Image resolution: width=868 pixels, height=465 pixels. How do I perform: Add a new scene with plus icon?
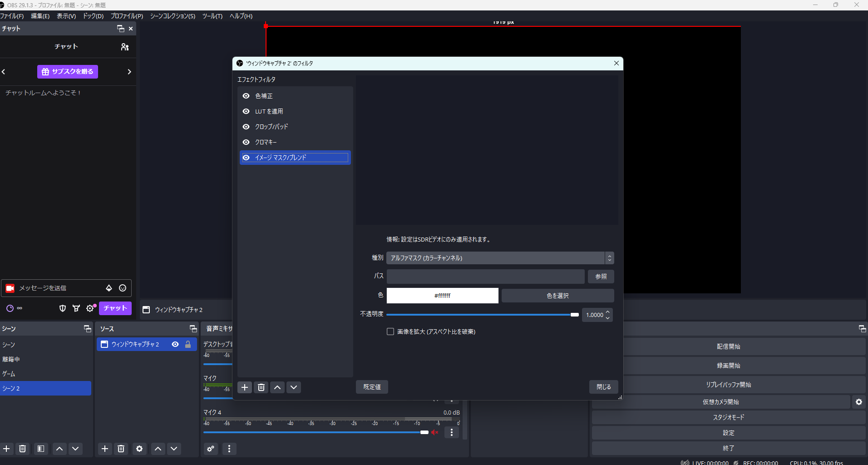click(x=6, y=449)
